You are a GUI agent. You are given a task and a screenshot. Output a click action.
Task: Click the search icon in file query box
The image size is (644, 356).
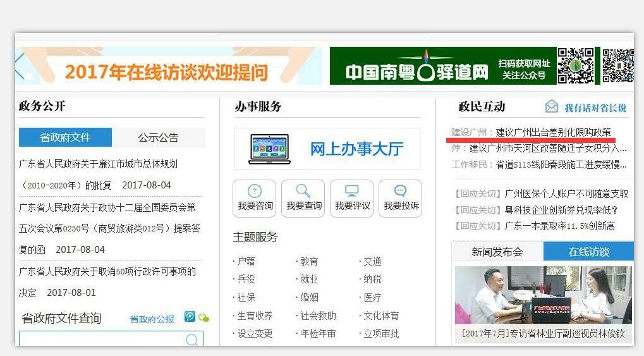191,341
